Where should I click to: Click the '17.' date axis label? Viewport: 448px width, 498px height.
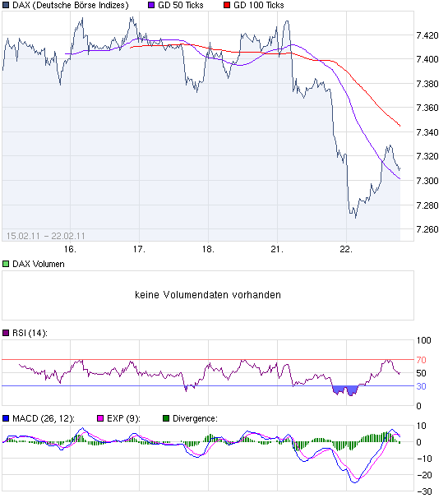click(x=139, y=249)
